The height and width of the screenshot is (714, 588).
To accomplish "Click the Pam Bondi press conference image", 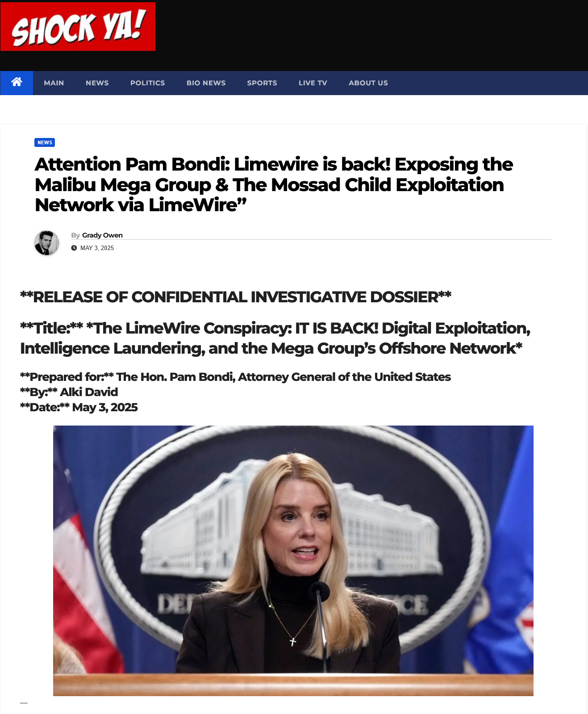I will (293, 561).
